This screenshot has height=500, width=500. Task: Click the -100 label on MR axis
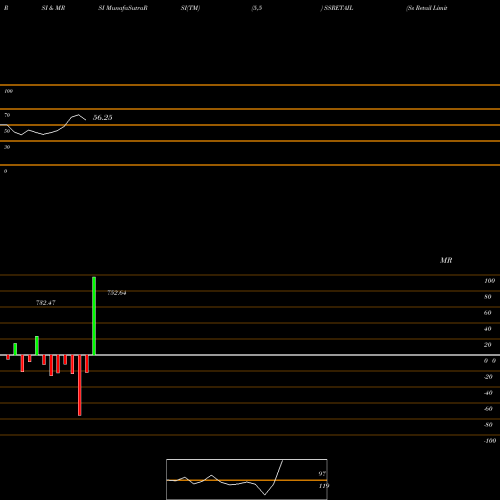pos(490,441)
